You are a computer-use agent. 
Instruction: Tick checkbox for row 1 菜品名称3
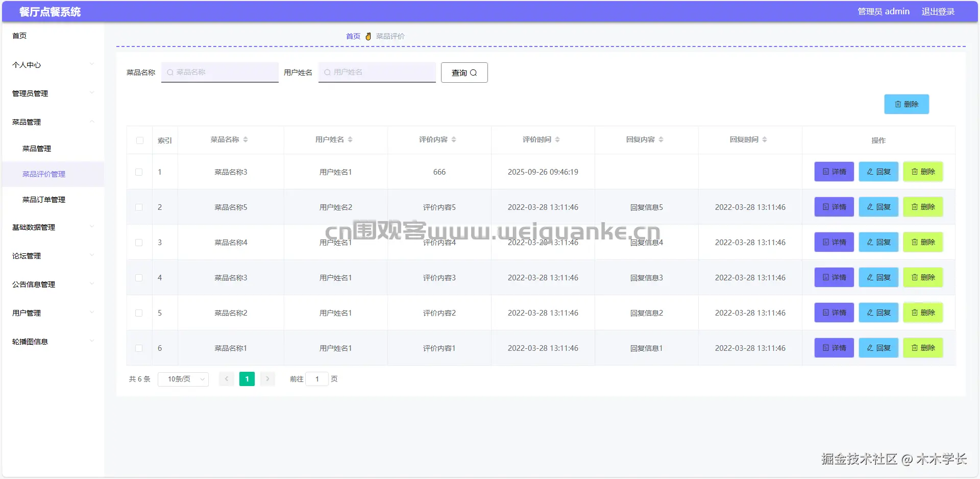139,172
